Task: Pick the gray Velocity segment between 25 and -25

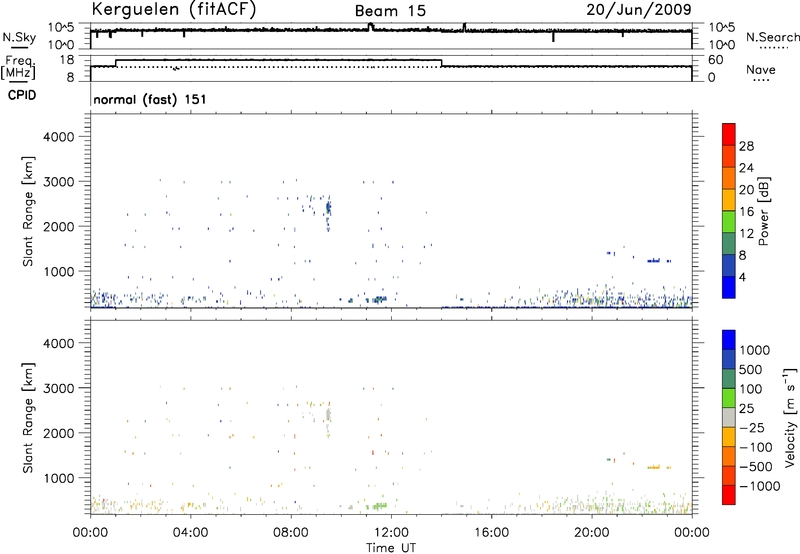Action: 729,417
